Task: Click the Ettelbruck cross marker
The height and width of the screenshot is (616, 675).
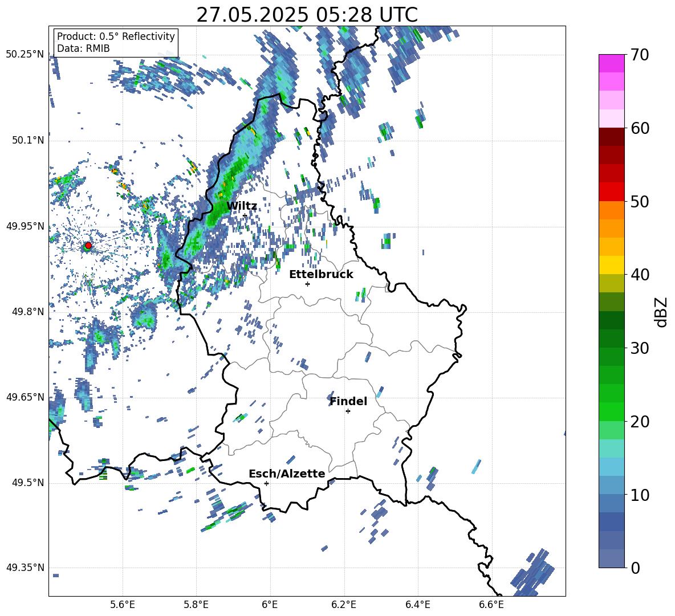Action: [307, 284]
